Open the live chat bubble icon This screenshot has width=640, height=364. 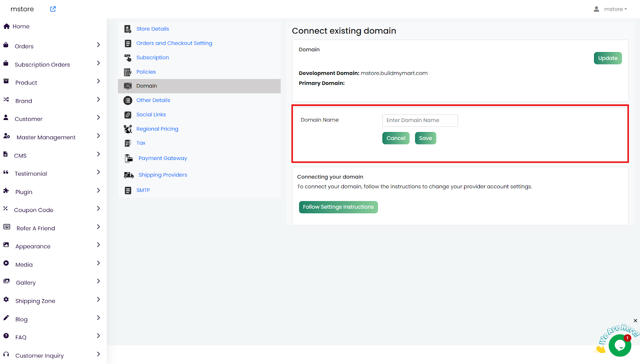[620, 345]
